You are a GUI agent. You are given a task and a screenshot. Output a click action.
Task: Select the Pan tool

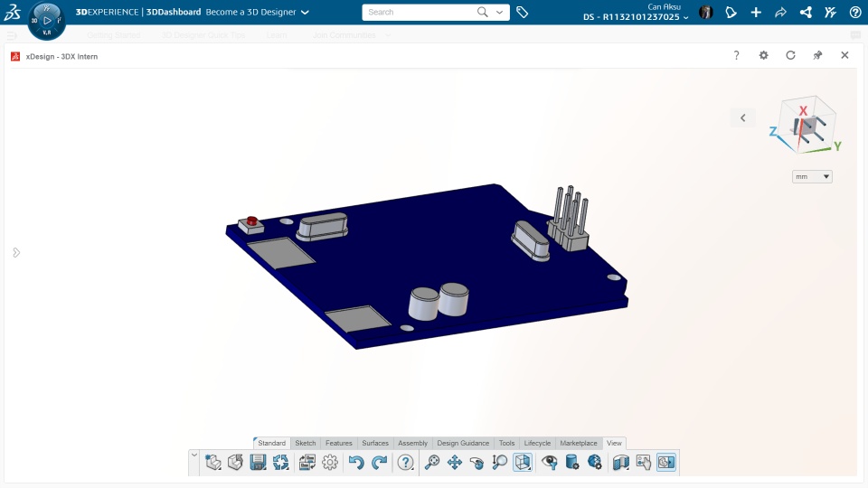tap(455, 462)
